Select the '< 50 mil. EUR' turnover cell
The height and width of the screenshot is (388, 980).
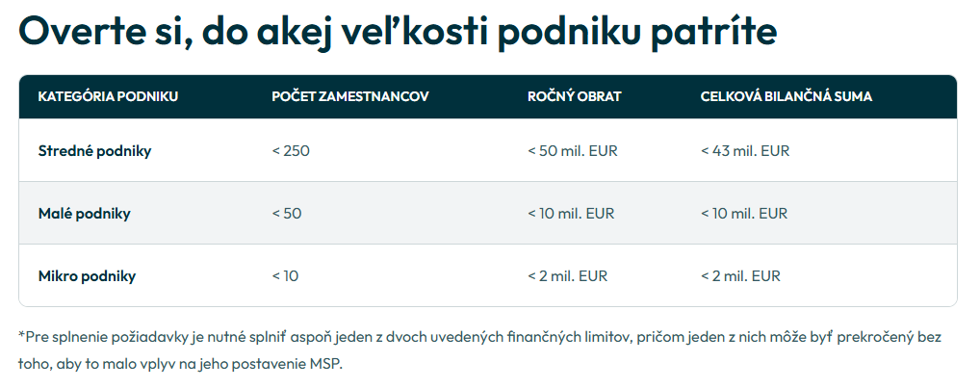573,151
